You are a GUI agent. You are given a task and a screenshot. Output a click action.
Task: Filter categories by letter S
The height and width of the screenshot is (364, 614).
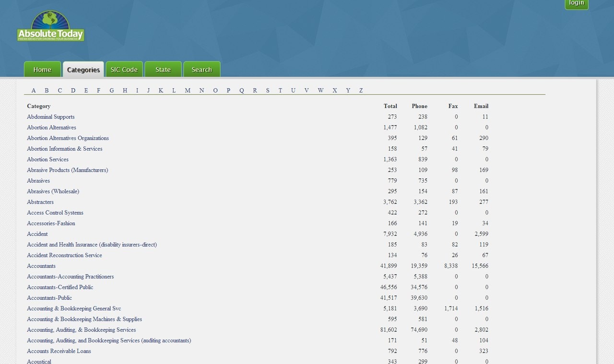268,90
